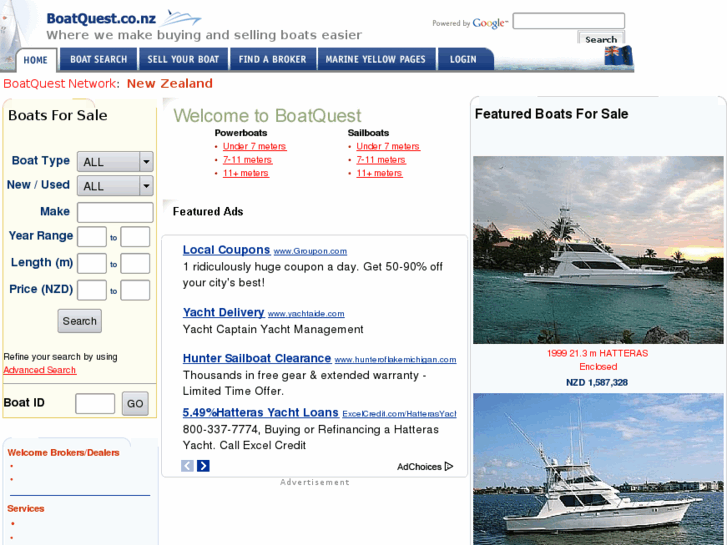This screenshot has width=727, height=545.
Task: Open the AdChoices icon
Action: coord(449,466)
